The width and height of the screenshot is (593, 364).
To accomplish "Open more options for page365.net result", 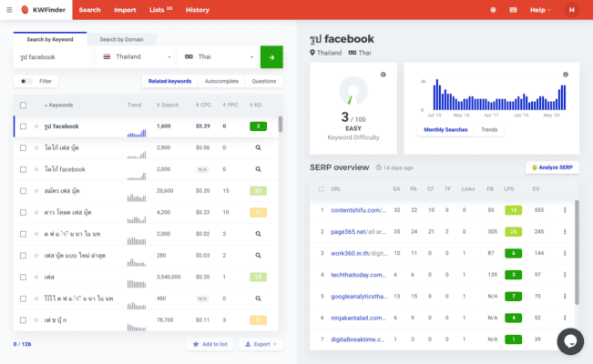I will tap(565, 232).
